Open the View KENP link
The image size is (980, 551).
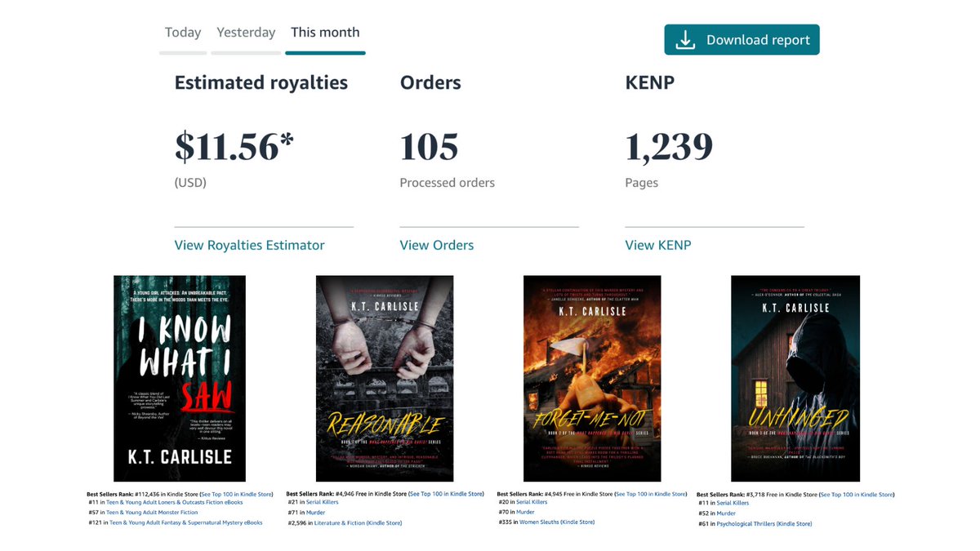[x=657, y=245]
